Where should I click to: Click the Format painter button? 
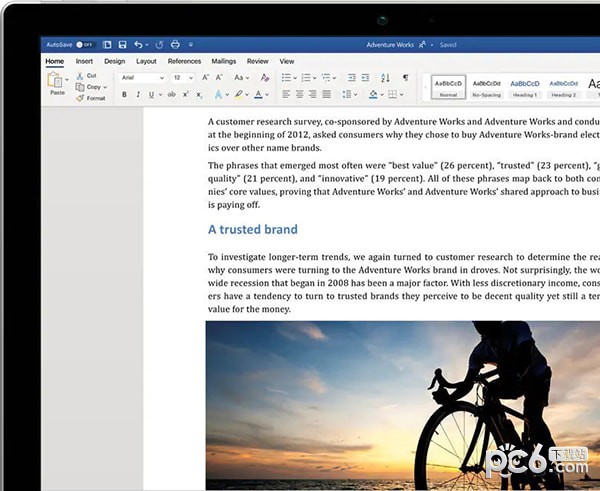[x=91, y=98]
